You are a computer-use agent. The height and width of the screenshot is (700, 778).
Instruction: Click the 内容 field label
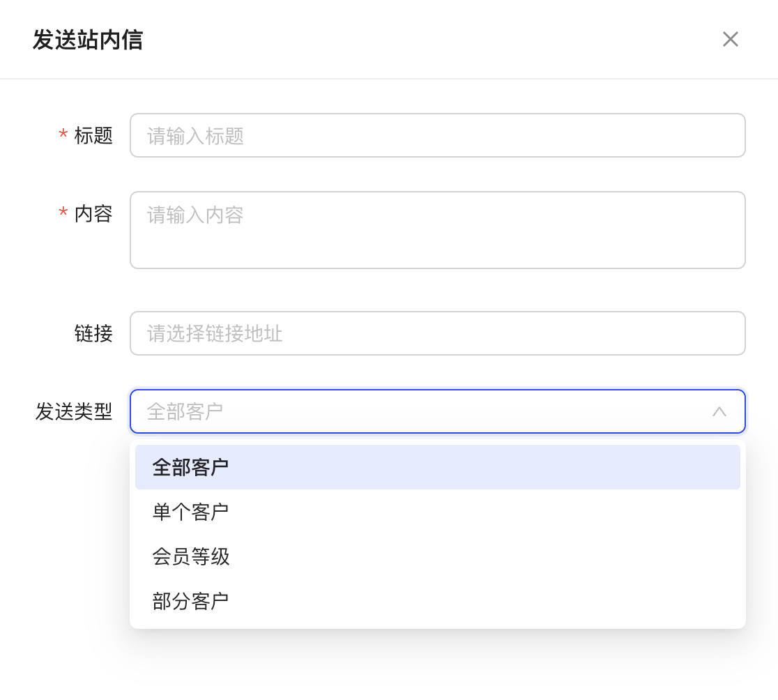(93, 213)
